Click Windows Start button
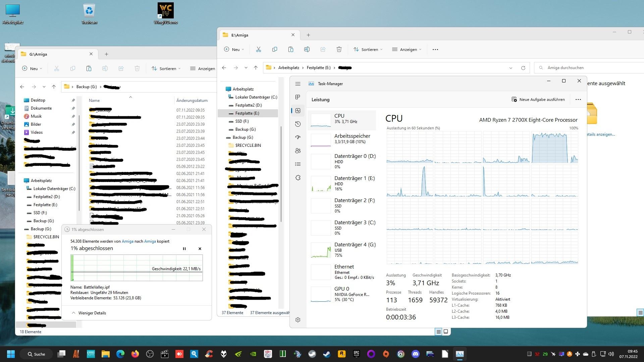Viewport: 644px width, 362px height. 11,354
